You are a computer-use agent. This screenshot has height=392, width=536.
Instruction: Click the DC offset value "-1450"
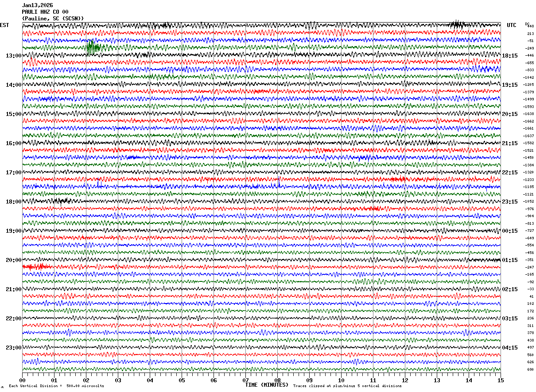(x=529, y=158)
